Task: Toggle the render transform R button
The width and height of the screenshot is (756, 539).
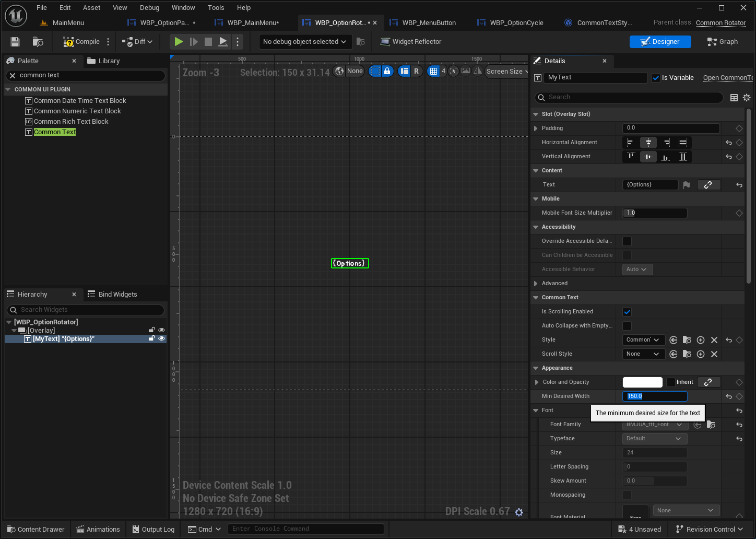Action: tap(416, 72)
